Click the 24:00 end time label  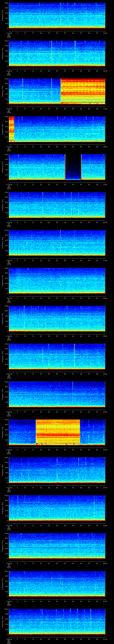click(105, 374)
